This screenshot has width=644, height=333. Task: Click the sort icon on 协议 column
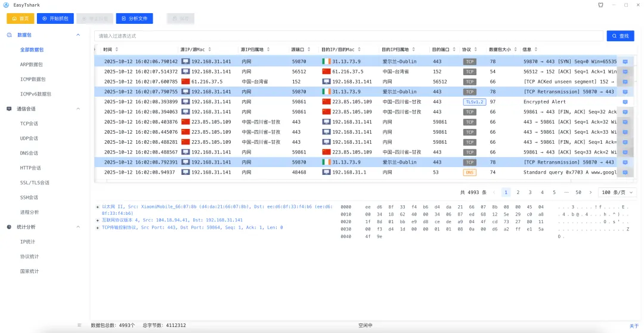tap(476, 50)
